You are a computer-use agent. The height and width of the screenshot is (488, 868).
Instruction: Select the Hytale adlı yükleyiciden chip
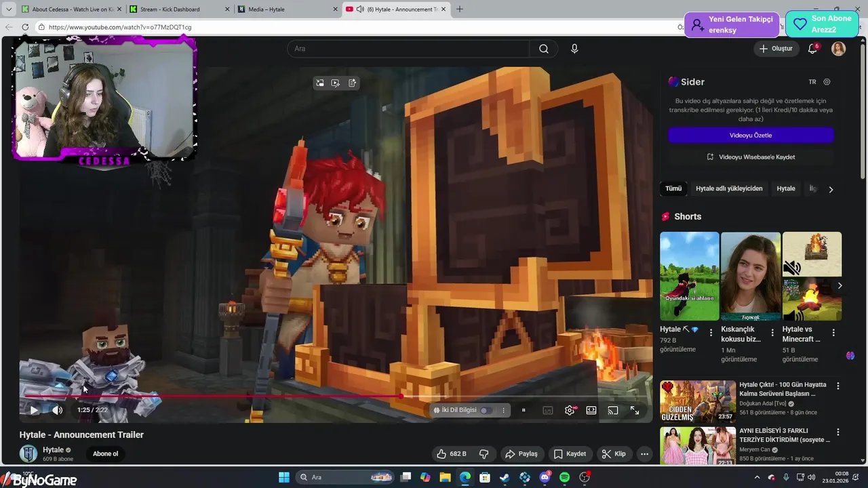coord(729,188)
